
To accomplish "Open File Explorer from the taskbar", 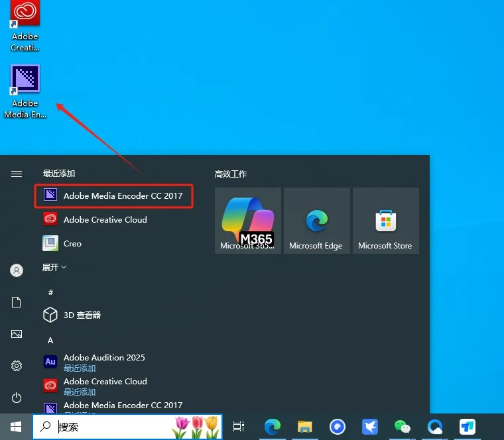I will pyautogui.click(x=304, y=427).
